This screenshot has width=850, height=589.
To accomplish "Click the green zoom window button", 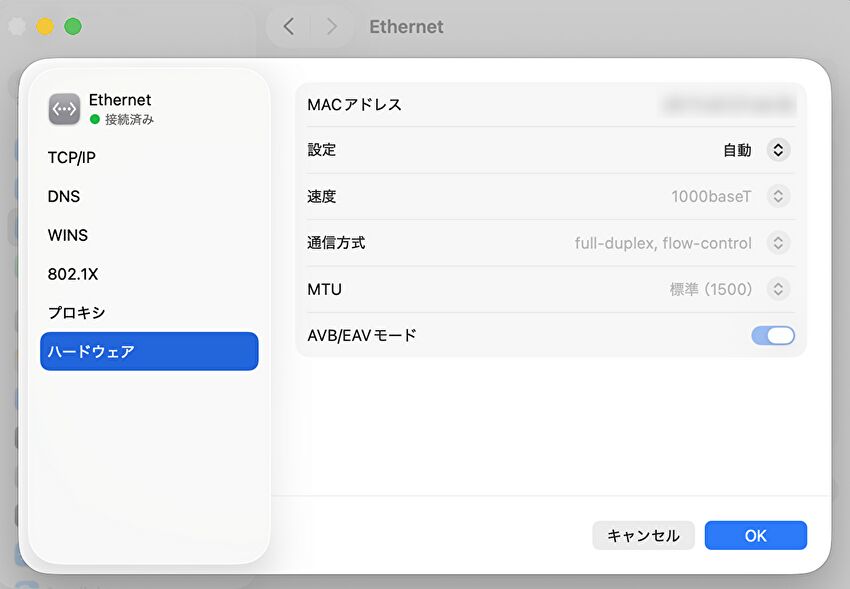I will (73, 27).
